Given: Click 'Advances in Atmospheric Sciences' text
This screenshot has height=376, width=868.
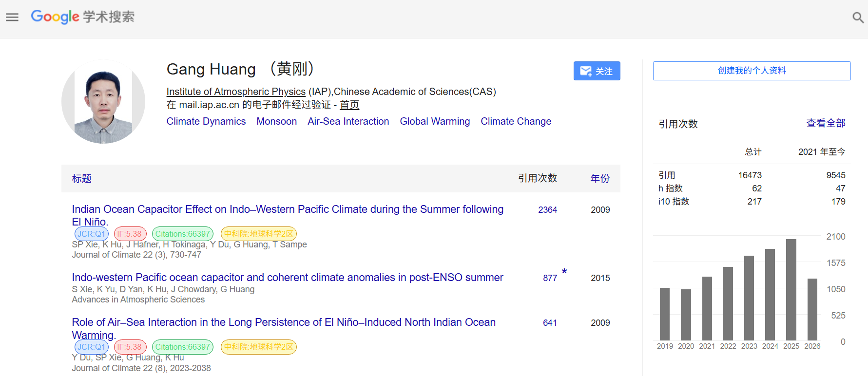Looking at the screenshot, I should (x=138, y=300).
